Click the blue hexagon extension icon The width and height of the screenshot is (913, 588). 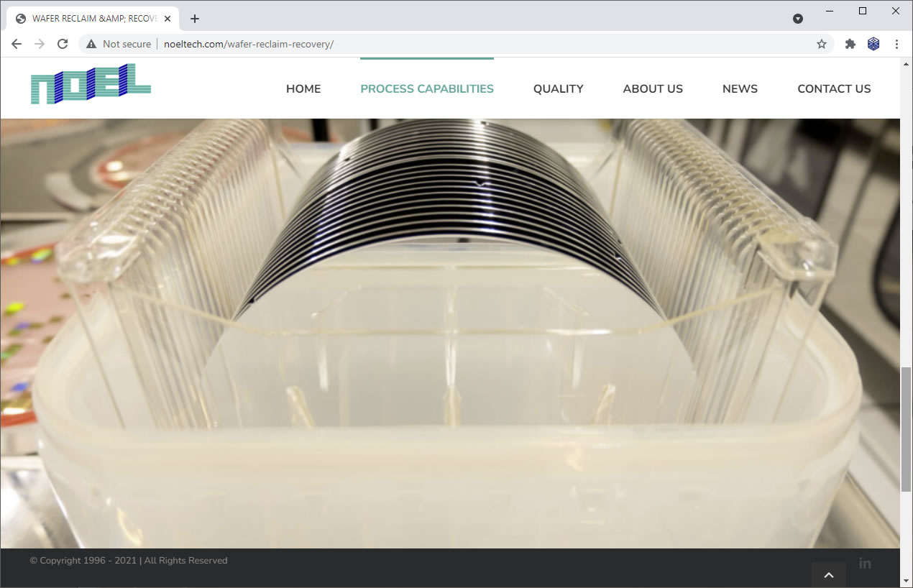[x=873, y=44]
